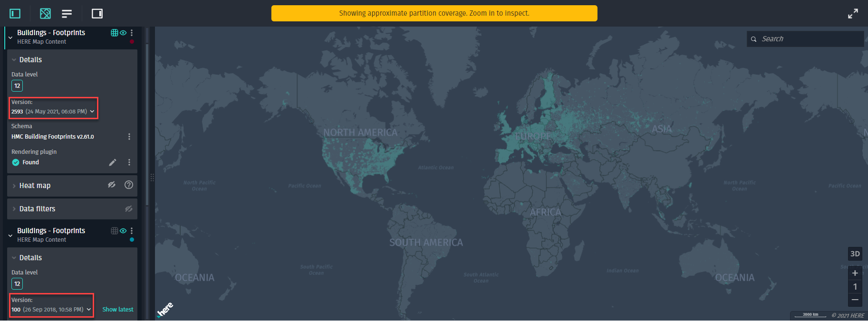Image resolution: width=868 pixels, height=321 pixels.
Task: Toggle Heat map visibility icon
Action: tap(112, 185)
